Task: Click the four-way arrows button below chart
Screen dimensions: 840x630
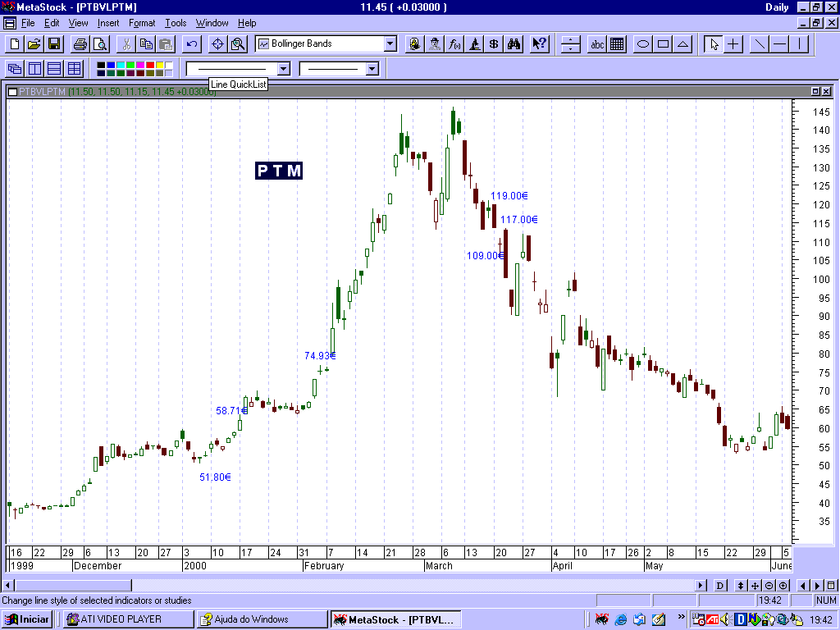Action: [755, 586]
